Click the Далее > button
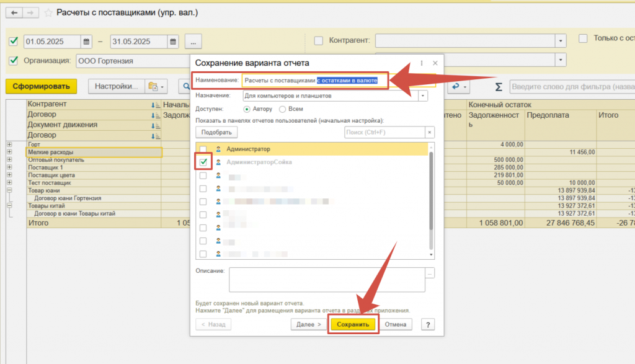 [x=308, y=324]
